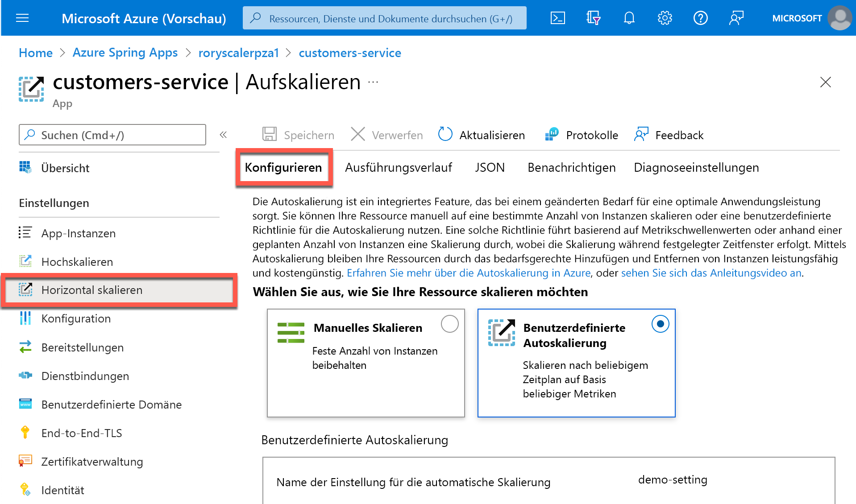The image size is (856, 504).
Task: Open Cloud Shell from top bar
Action: (557, 18)
